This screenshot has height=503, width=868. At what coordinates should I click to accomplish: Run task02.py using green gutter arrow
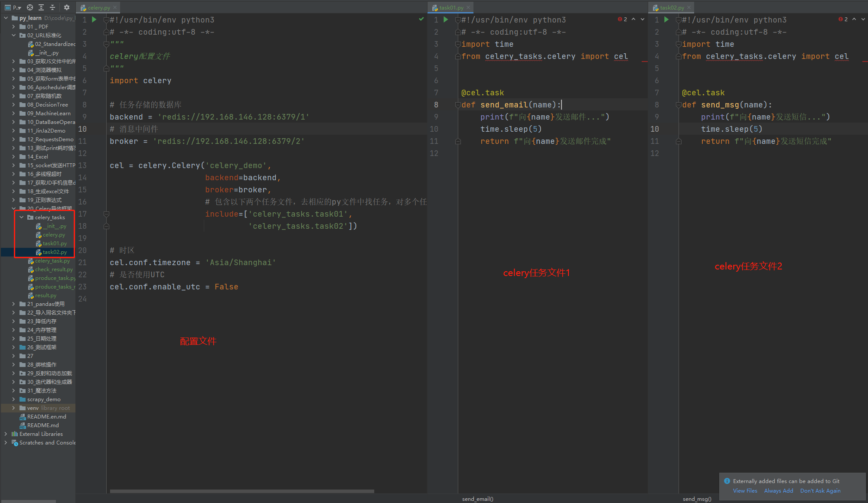[666, 19]
